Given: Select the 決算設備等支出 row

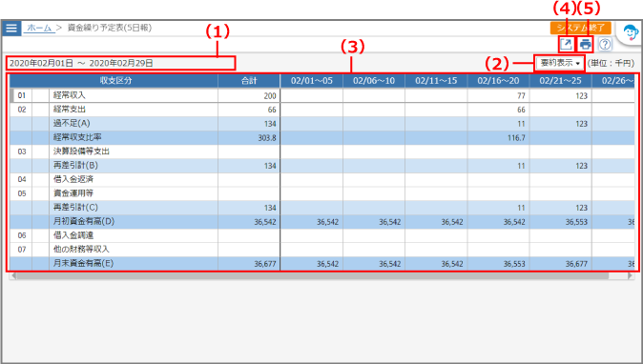Looking at the screenshot, I should [x=322, y=152].
